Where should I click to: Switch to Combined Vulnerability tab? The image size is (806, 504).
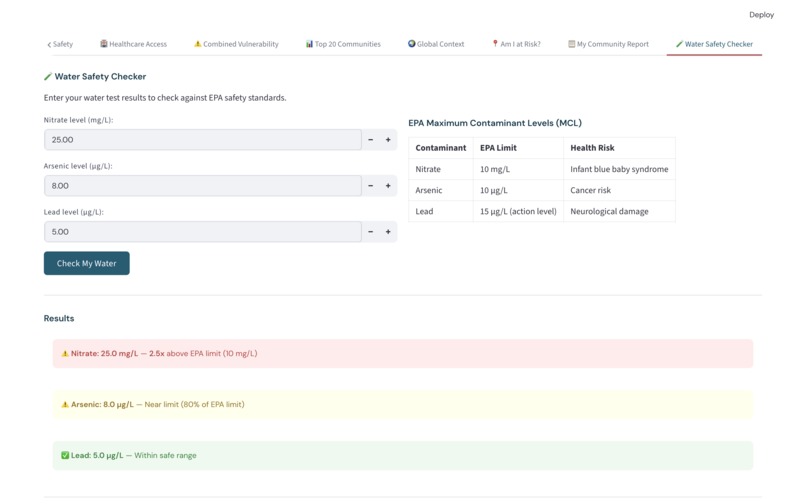click(x=236, y=44)
